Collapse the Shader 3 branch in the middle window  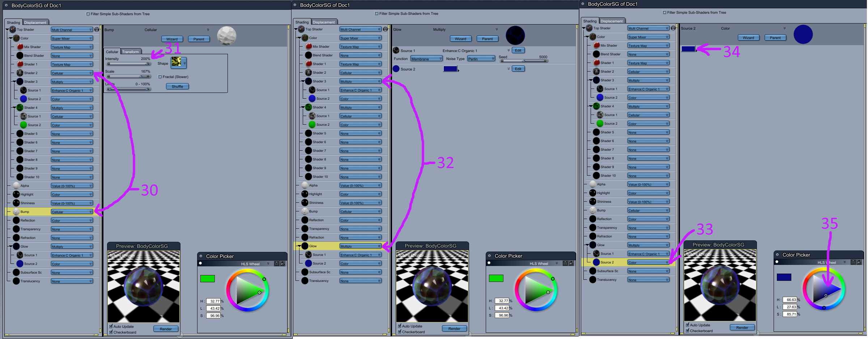pos(302,81)
